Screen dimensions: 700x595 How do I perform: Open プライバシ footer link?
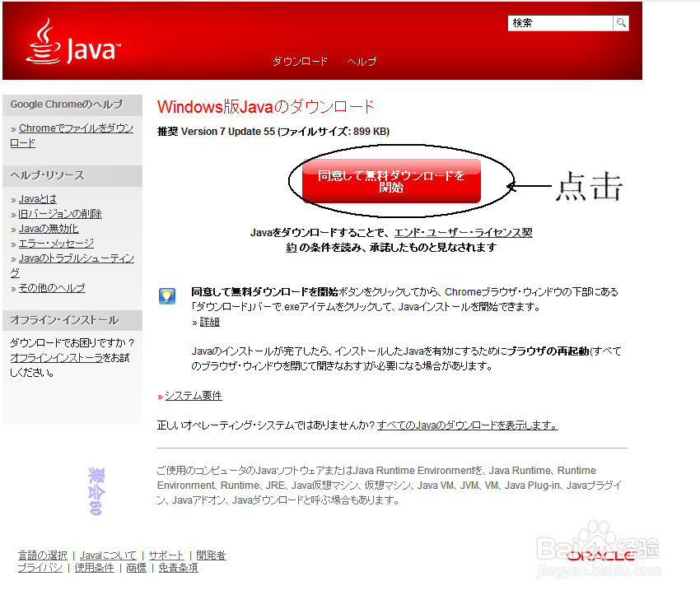(x=40, y=568)
